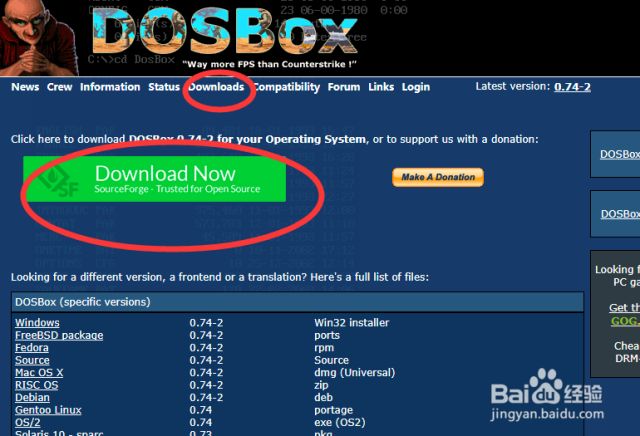The image size is (640, 436).
Task: Click the 0.74 version in OS/2 row
Action: [x=200, y=423]
